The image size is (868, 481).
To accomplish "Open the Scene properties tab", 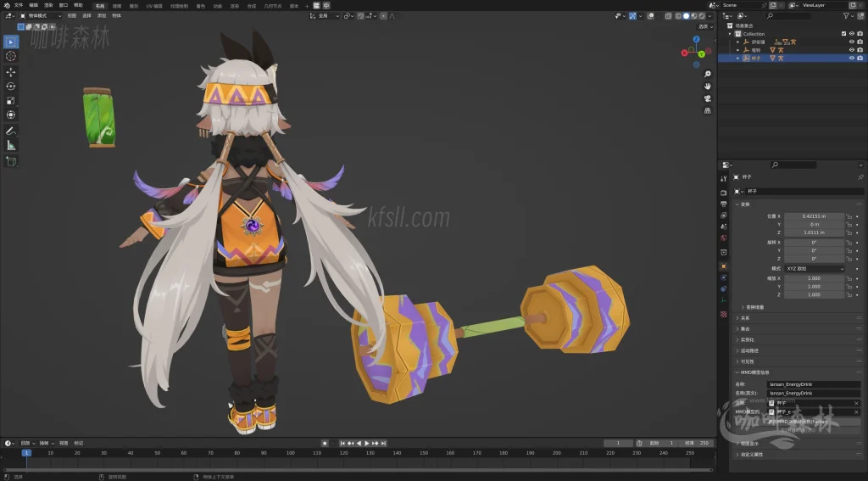I will click(724, 227).
